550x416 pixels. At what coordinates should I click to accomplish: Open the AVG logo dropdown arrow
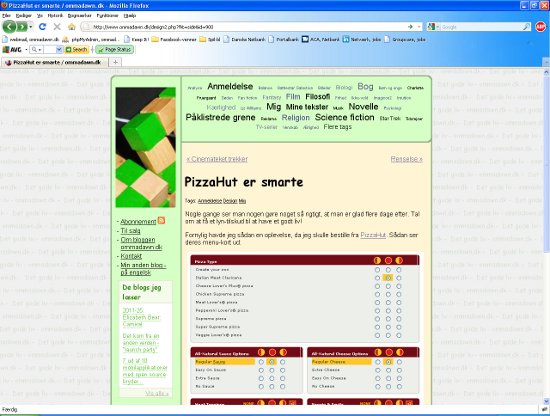tap(26, 50)
